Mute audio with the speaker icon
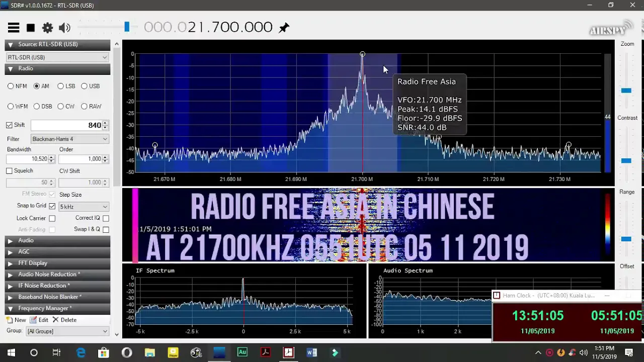644x362 pixels. [64, 28]
